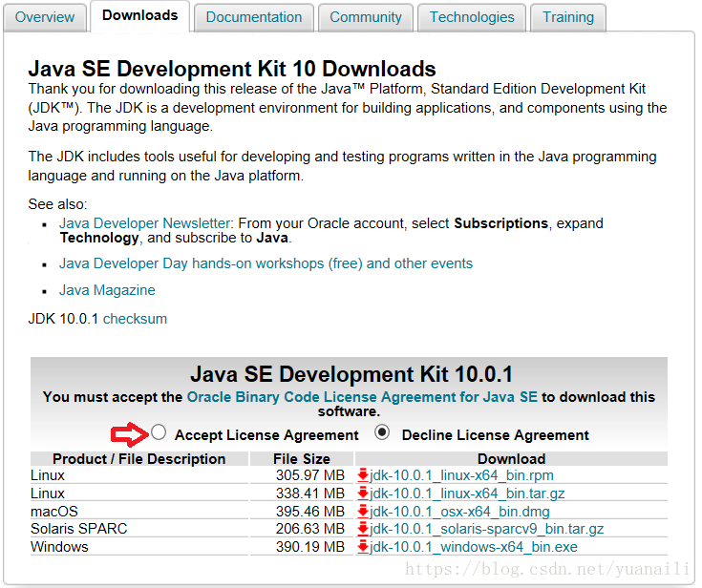This screenshot has width=702, height=588.
Task: Download jdk-10.0.1_linux-x64_bin.tar.gz file link
Action: coord(467,493)
